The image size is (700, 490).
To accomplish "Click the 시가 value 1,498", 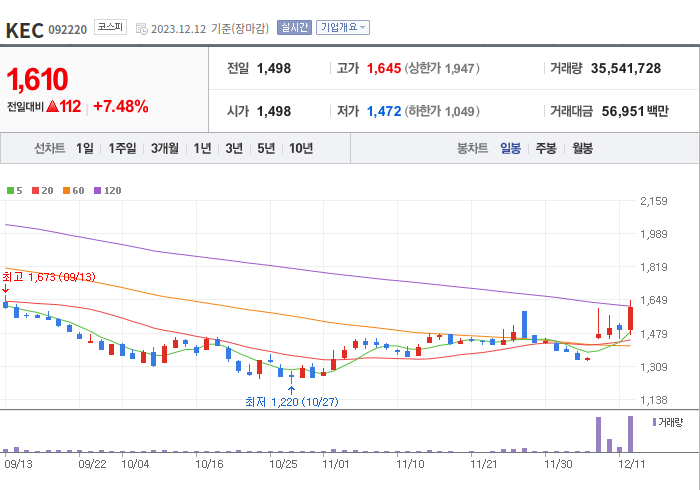I will tap(274, 111).
